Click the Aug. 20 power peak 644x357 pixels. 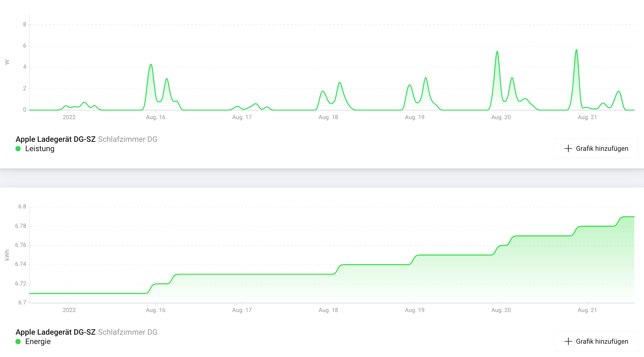click(497, 52)
